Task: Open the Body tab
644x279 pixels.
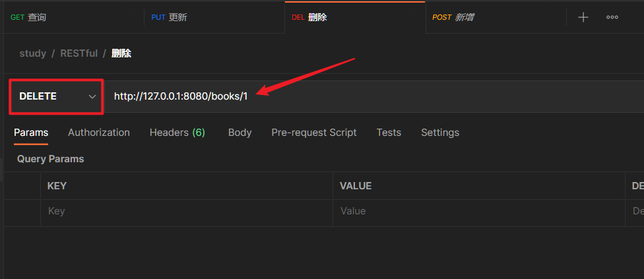Action: tap(240, 133)
